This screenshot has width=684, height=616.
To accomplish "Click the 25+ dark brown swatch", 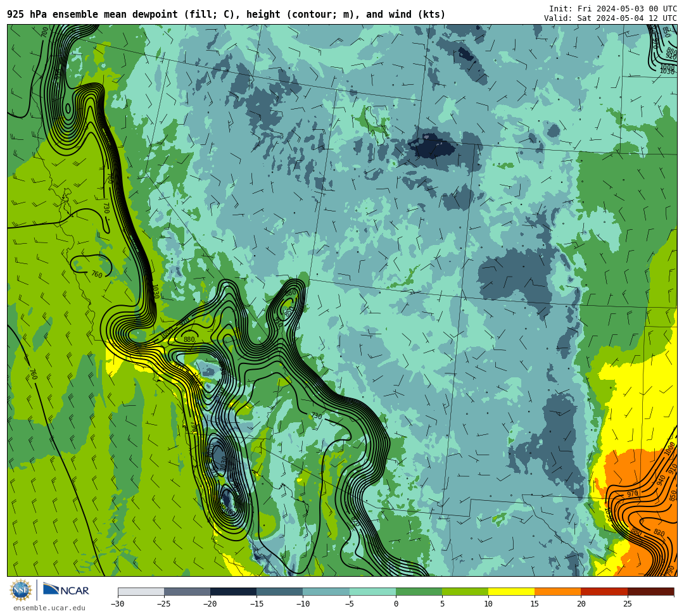I will point(650,591).
